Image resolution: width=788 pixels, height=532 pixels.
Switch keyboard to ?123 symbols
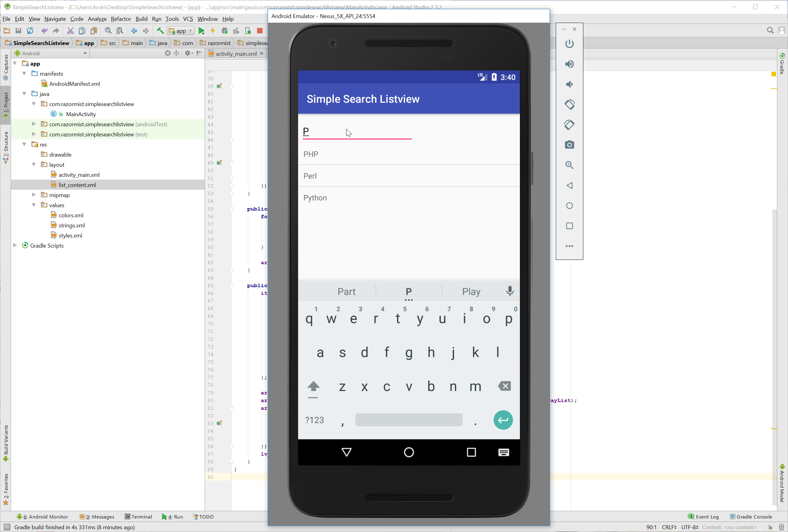(314, 420)
